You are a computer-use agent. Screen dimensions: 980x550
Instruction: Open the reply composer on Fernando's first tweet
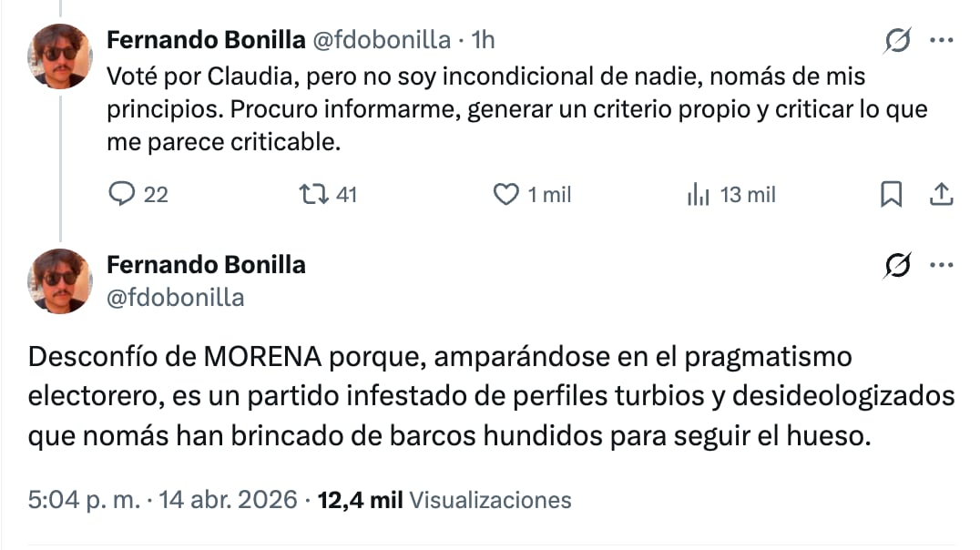click(x=123, y=194)
